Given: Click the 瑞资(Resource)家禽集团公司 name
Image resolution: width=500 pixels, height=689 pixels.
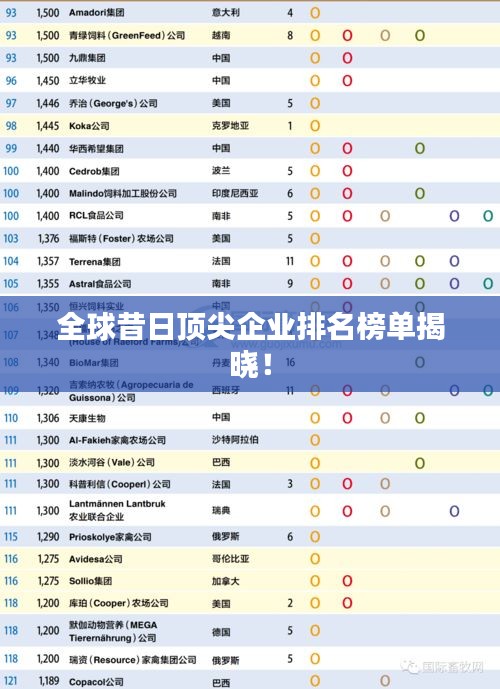Looking at the screenshot, I should click(x=133, y=660).
